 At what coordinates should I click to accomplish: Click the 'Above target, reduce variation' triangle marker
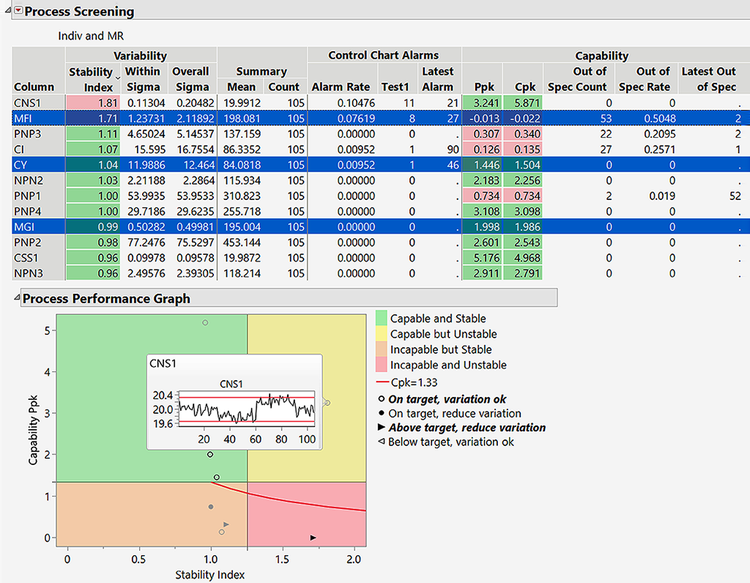tap(382, 428)
